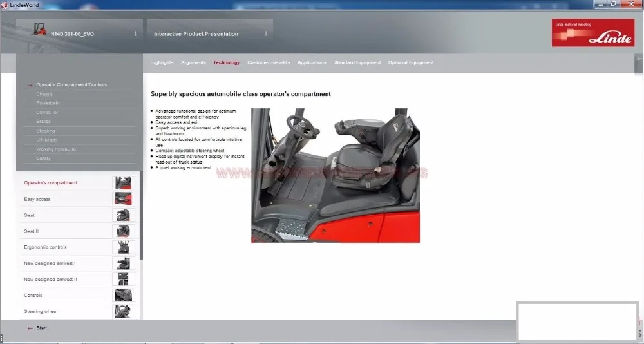Select the Controller category

[x=47, y=112]
